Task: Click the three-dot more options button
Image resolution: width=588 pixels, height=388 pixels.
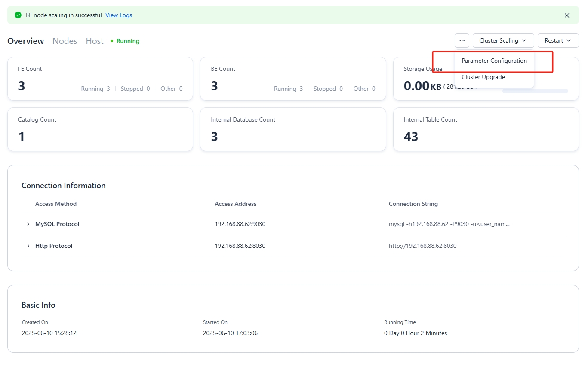Action: tap(462, 40)
